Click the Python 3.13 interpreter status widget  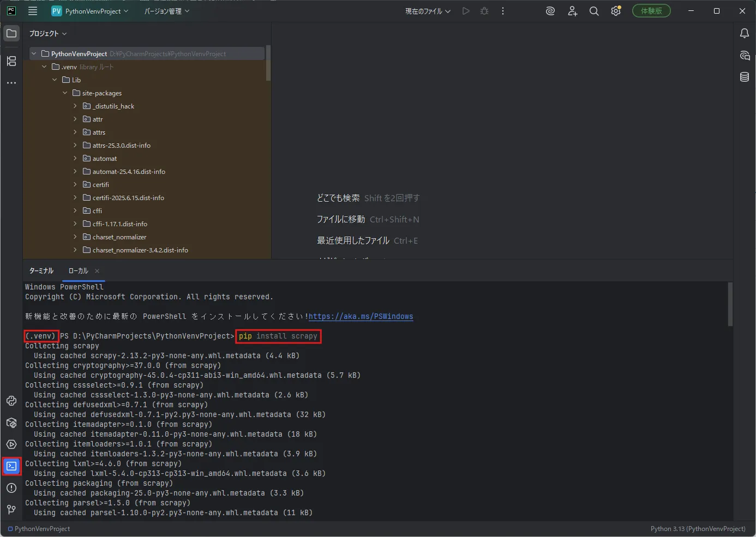(x=698, y=529)
